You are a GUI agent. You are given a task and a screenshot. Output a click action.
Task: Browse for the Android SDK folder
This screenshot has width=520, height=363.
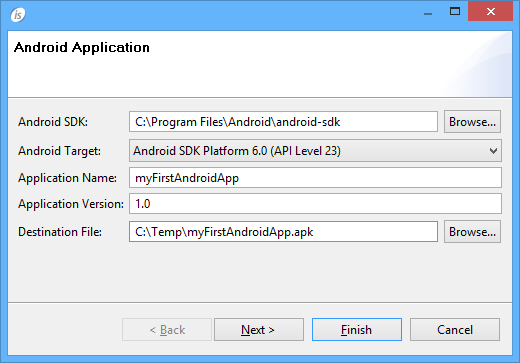pyautogui.click(x=472, y=122)
